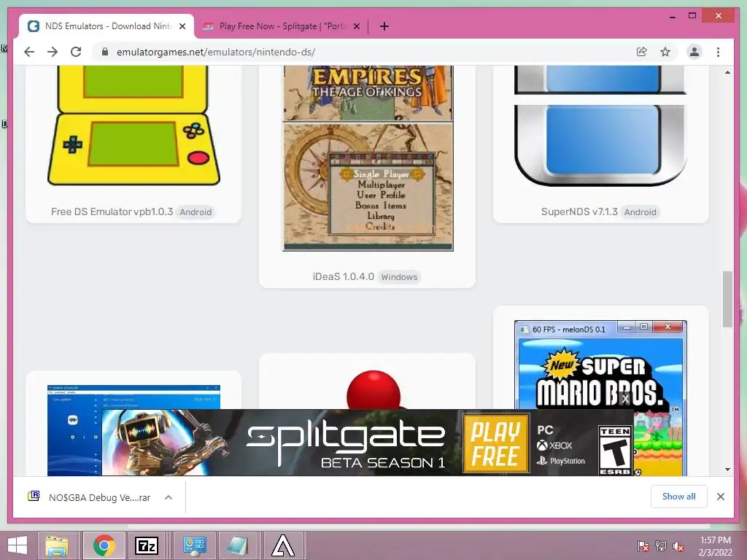Close the NDS Emulators tab

tap(182, 26)
